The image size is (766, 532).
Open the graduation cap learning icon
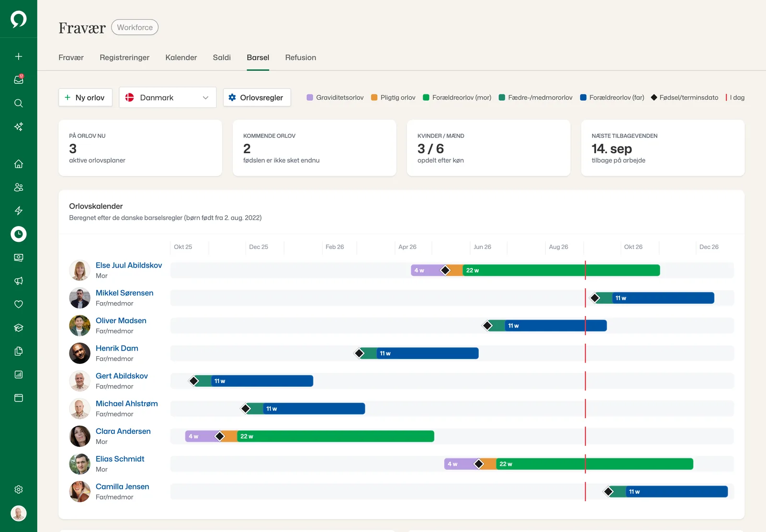pos(19,328)
